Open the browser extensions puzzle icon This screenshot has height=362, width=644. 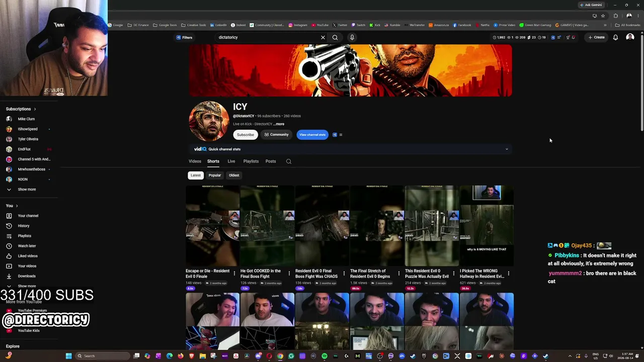(615, 16)
